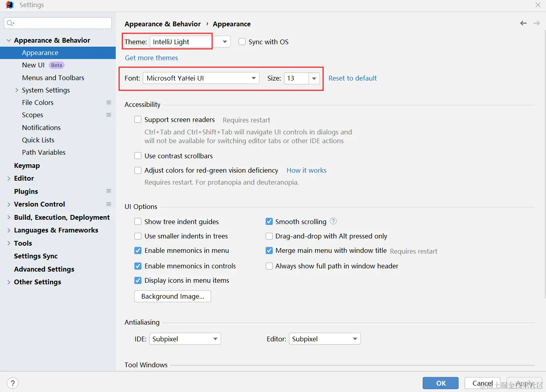
Task: Click Appearance & Behavior breadcrumb
Action: 162,24
